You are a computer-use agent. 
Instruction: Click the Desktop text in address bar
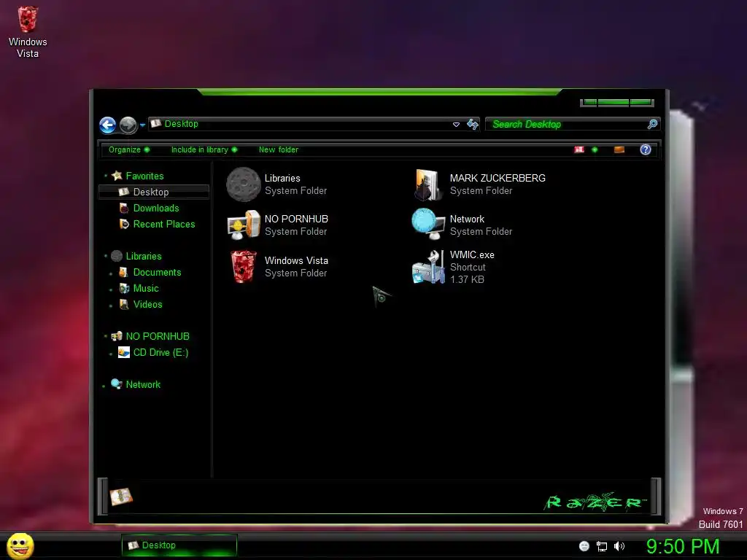[181, 124]
